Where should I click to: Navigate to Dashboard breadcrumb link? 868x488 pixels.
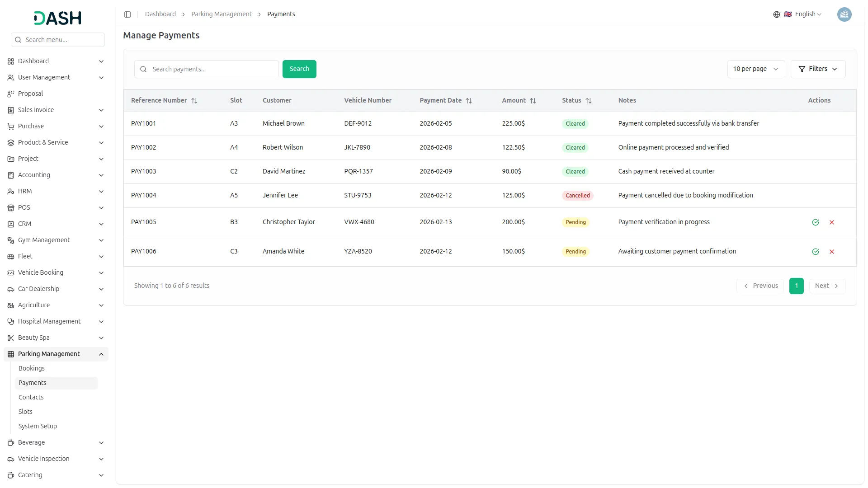(x=160, y=14)
